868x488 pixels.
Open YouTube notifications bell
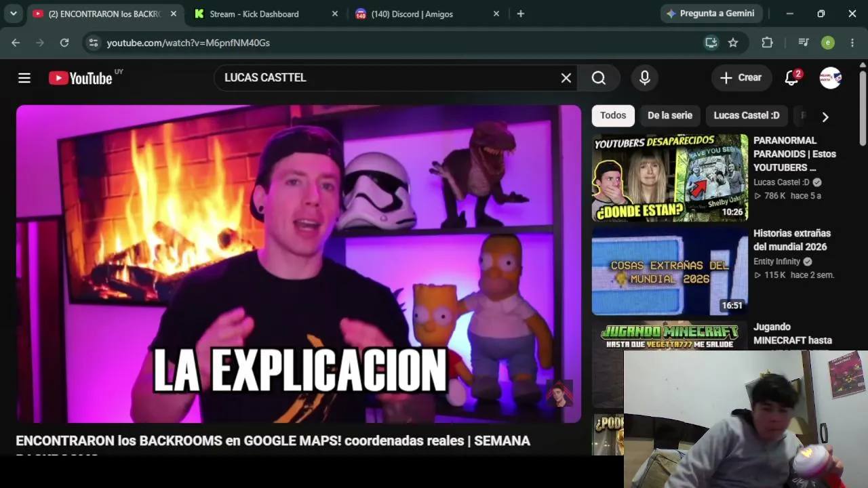point(792,78)
